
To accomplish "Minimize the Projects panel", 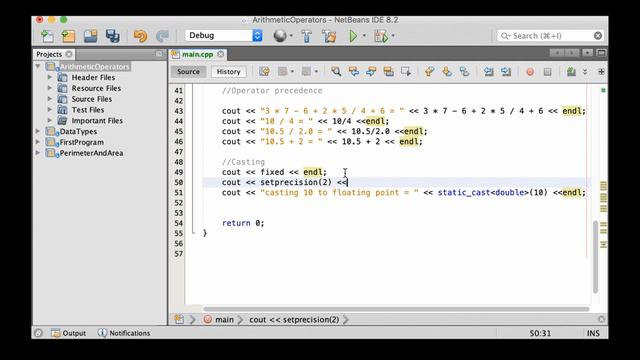I will [x=159, y=54].
